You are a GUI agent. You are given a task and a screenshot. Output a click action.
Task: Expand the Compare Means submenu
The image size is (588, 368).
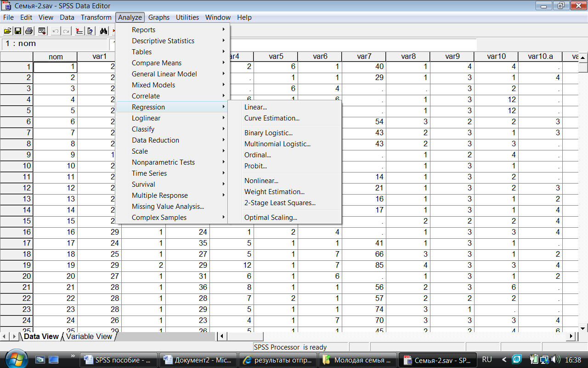(x=172, y=63)
